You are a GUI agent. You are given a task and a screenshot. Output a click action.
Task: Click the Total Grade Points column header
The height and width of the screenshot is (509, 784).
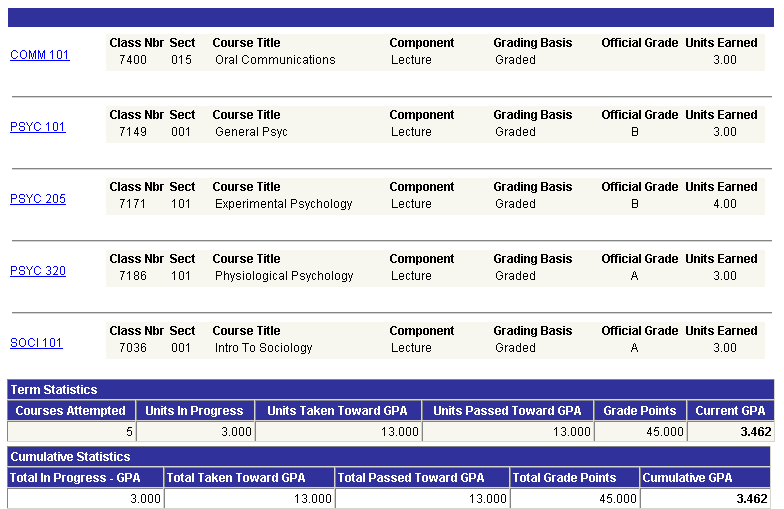coord(564,478)
